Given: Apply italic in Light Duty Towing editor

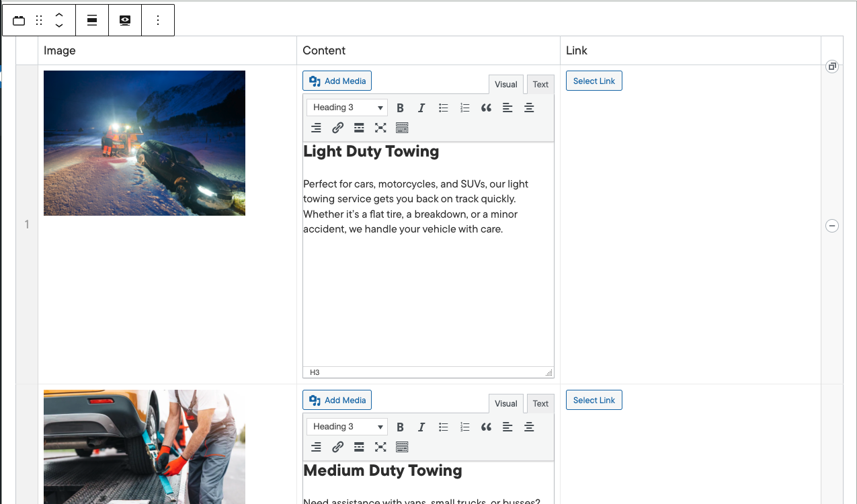Looking at the screenshot, I should tap(421, 108).
